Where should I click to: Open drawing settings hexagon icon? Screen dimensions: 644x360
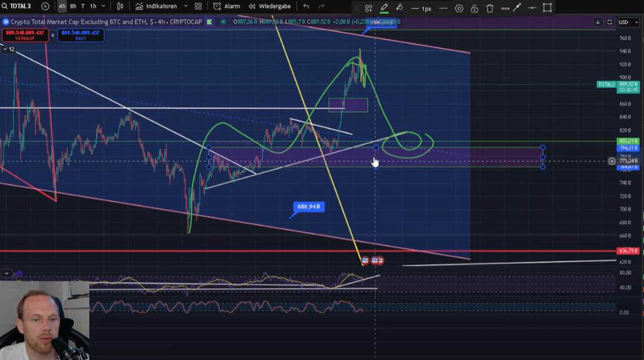tap(459, 8)
